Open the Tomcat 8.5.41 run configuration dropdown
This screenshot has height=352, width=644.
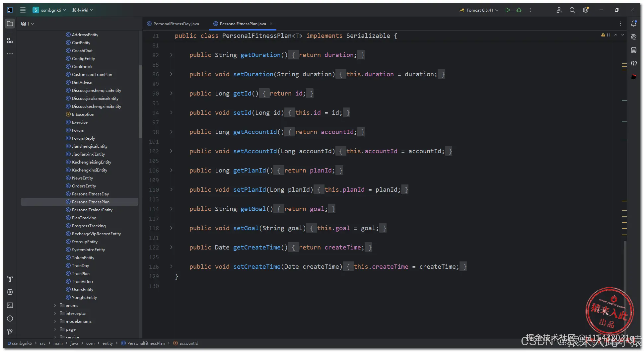(x=479, y=10)
